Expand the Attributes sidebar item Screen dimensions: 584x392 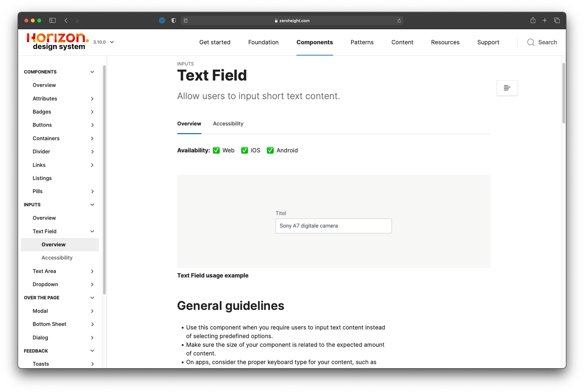tap(92, 98)
